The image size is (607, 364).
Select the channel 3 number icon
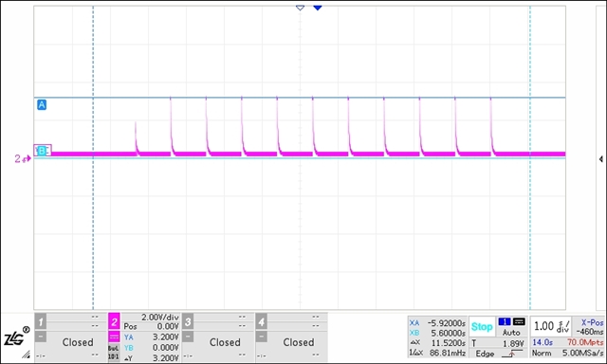(x=188, y=321)
